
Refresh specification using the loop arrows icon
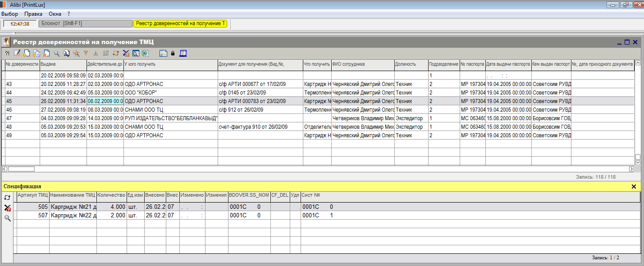point(7,198)
